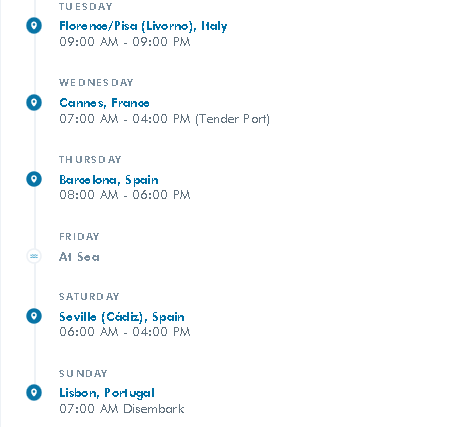Select the wave icon for At Sea
The image size is (463, 427).
[34, 256]
